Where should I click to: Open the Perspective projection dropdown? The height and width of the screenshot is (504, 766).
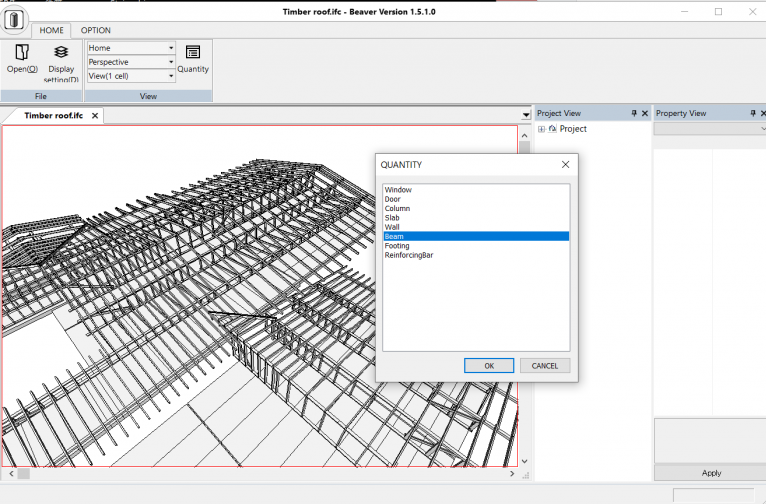(x=171, y=62)
